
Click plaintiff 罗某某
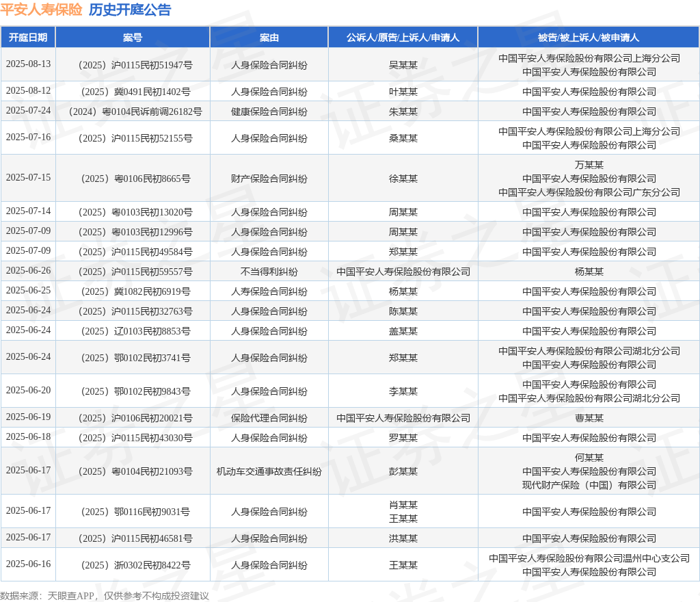(403, 438)
